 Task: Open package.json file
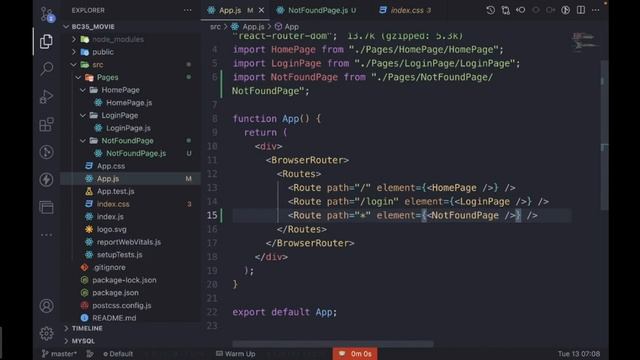115,293
